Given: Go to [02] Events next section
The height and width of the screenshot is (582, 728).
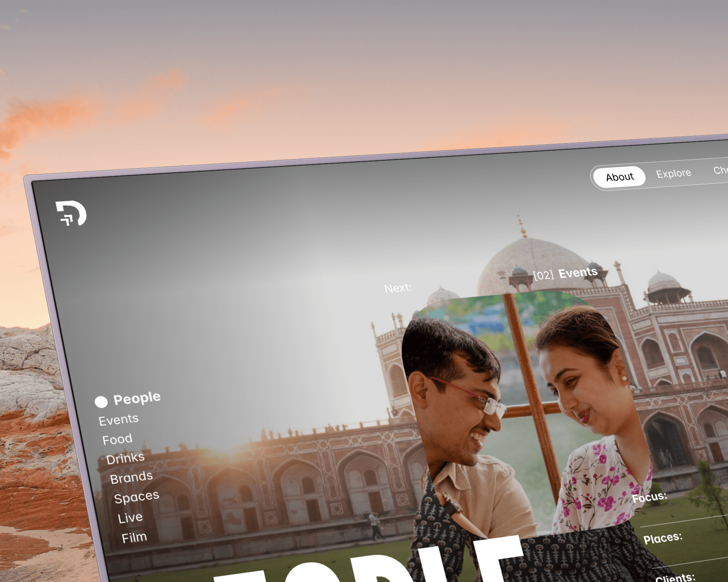Looking at the screenshot, I should (x=565, y=273).
